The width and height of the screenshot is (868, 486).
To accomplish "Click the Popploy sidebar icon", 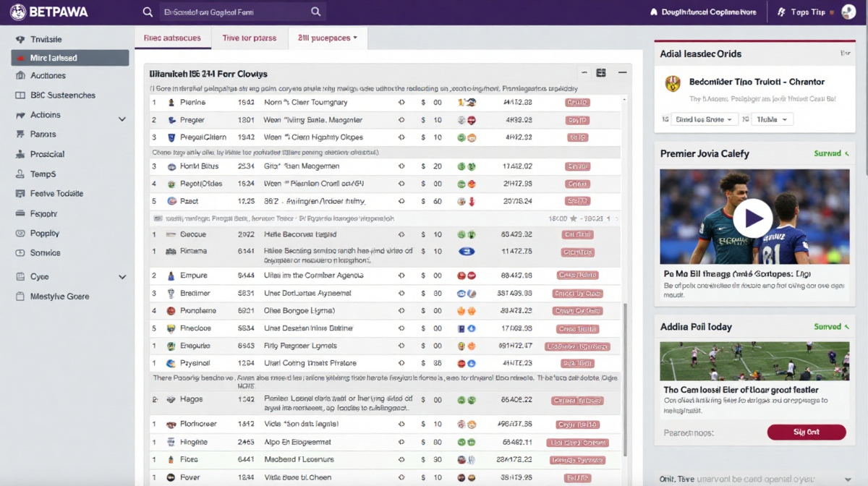I will pyautogui.click(x=20, y=234).
